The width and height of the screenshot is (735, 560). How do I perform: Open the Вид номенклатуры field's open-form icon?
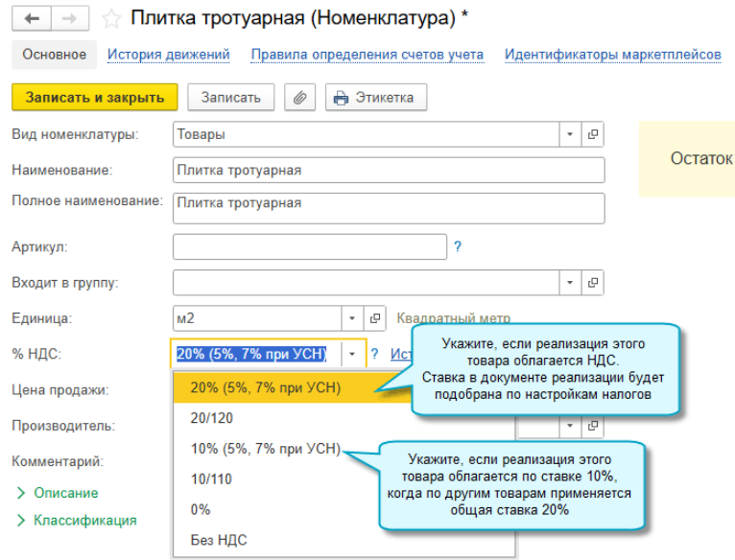click(593, 135)
